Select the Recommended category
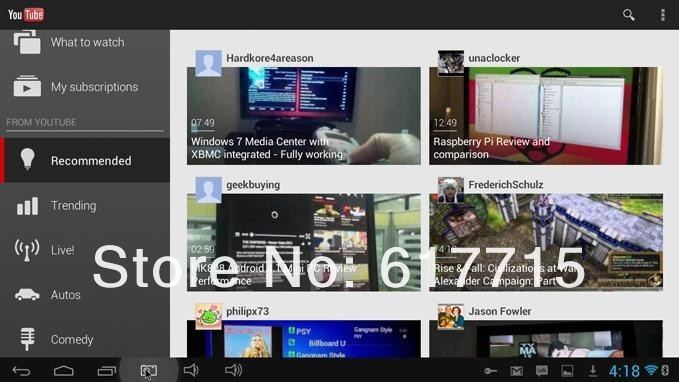Screen dimensions: 679x382 (85, 160)
